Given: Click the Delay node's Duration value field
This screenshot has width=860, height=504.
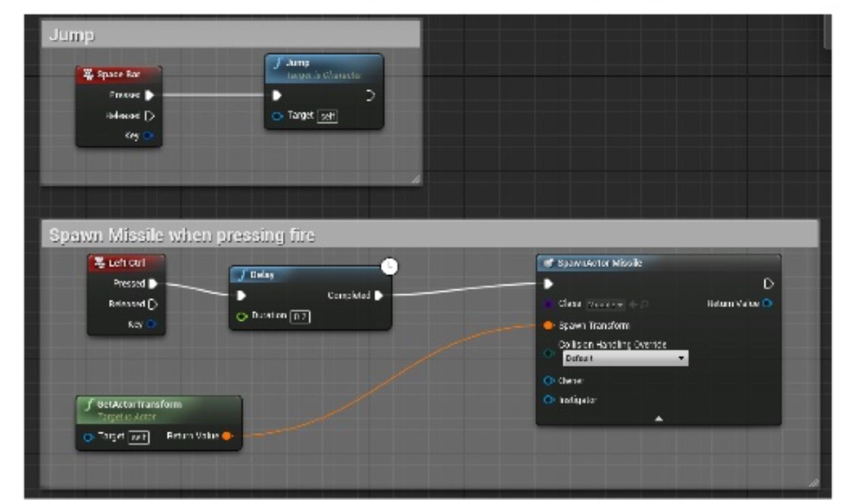Looking at the screenshot, I should pos(299,316).
